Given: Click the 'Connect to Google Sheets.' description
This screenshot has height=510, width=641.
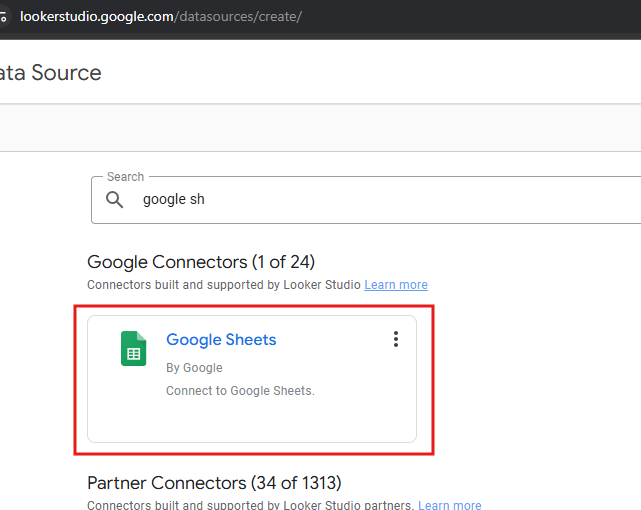Looking at the screenshot, I should (240, 391).
